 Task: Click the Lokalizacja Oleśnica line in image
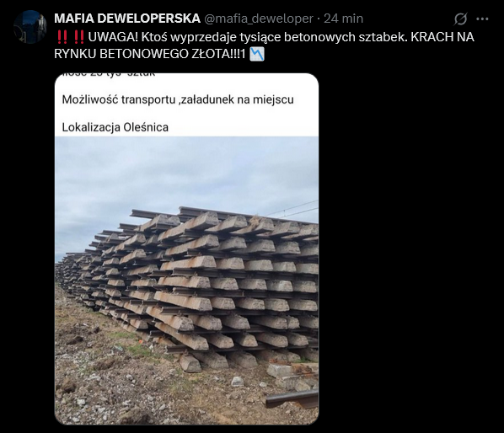(x=115, y=127)
